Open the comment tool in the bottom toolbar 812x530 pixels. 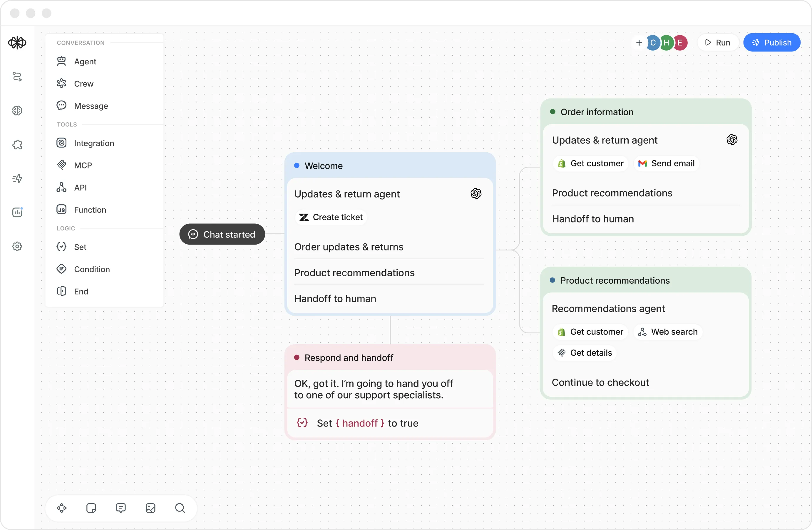pyautogui.click(x=121, y=508)
